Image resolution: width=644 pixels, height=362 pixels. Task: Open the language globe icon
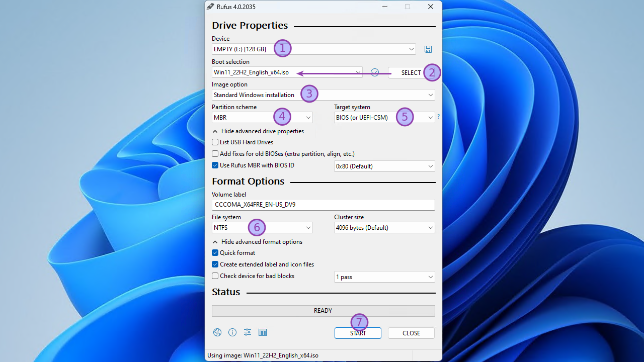[217, 332]
